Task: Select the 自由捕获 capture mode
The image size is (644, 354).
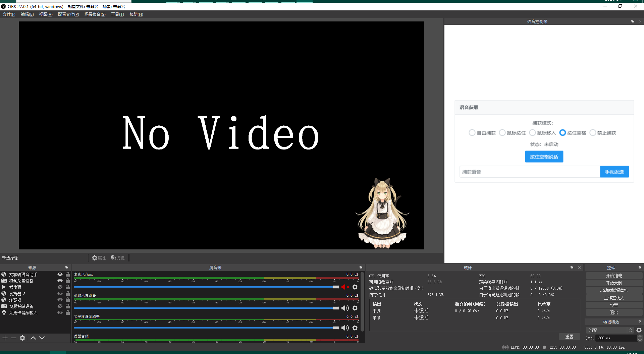Action: [472, 133]
